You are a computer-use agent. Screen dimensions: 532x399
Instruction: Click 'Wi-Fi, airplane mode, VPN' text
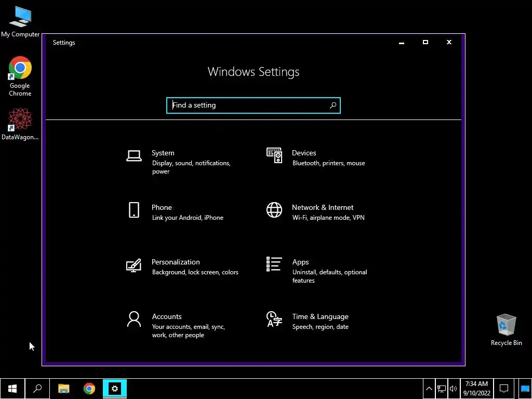328,218
